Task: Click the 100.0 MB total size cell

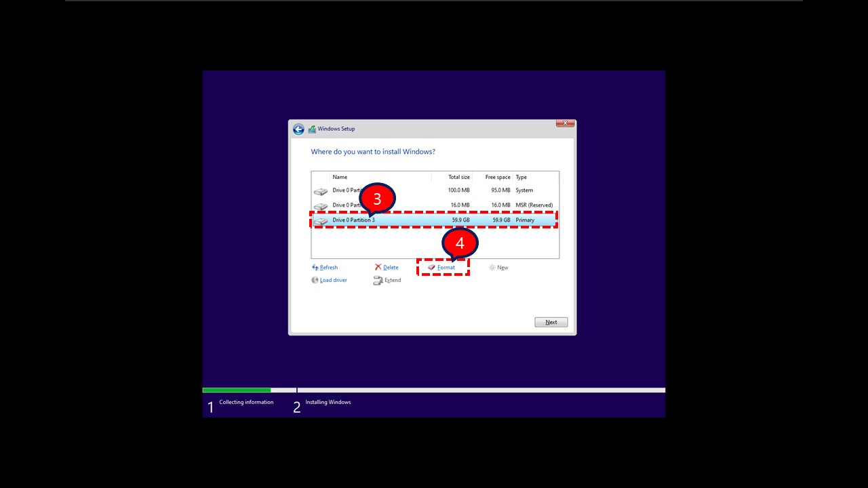Action: click(x=458, y=190)
